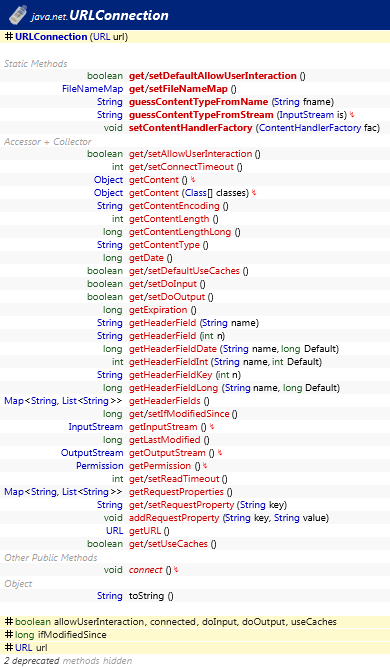Click exception marker beside getContent (Class[] classes)
Image resolution: width=390 pixels, height=667 pixels.
254,193
